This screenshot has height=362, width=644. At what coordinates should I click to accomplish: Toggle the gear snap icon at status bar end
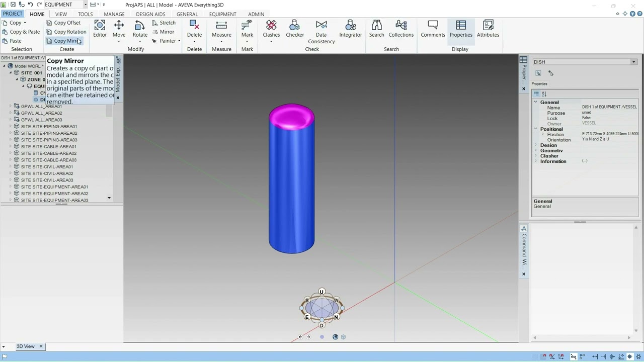pyautogui.click(x=639, y=356)
